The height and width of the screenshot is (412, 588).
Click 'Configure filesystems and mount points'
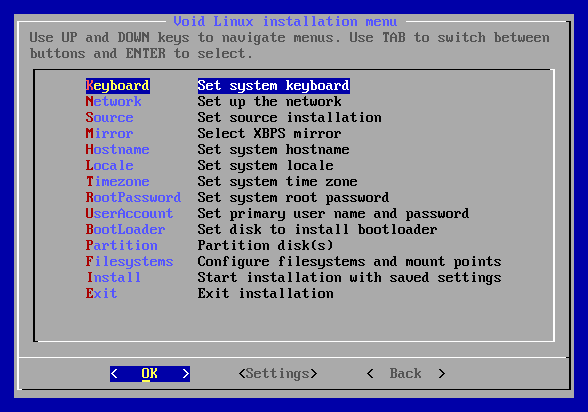coord(350,262)
